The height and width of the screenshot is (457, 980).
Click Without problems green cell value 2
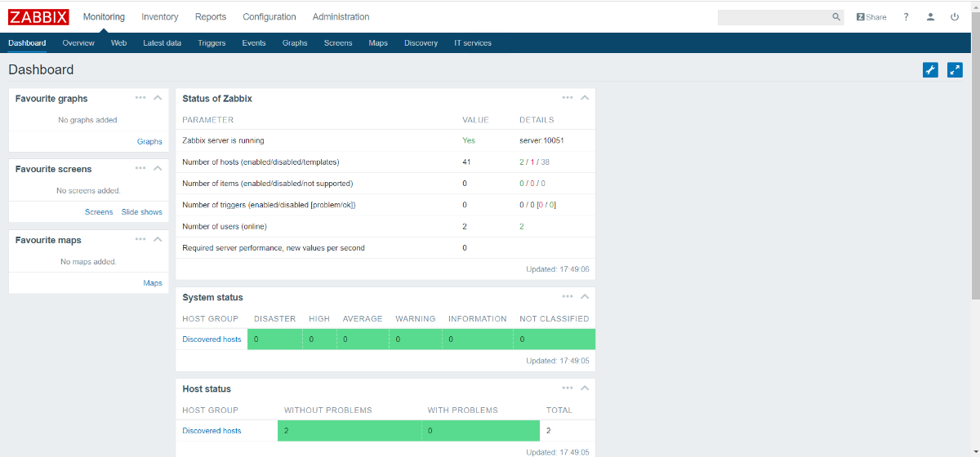[350, 431]
